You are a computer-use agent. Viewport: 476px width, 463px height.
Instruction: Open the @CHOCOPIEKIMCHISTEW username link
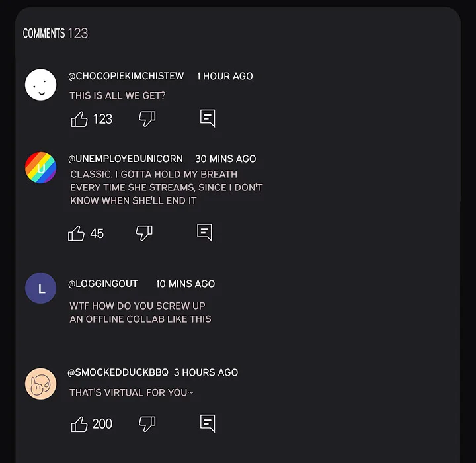click(126, 76)
